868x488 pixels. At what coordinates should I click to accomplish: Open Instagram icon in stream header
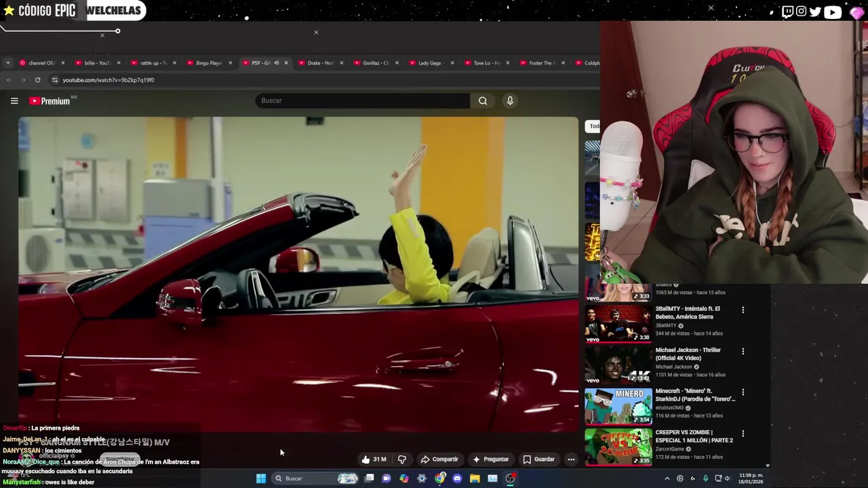tap(802, 12)
